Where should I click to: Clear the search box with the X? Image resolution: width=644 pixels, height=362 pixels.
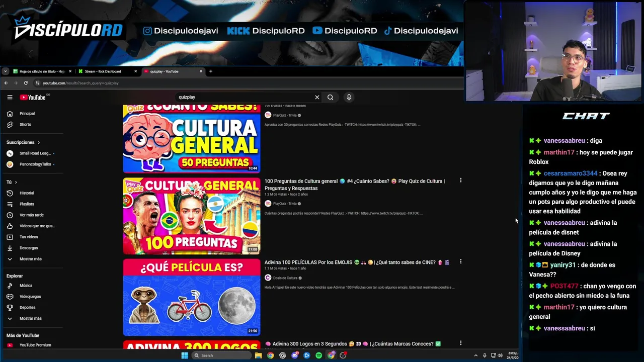pos(317,97)
